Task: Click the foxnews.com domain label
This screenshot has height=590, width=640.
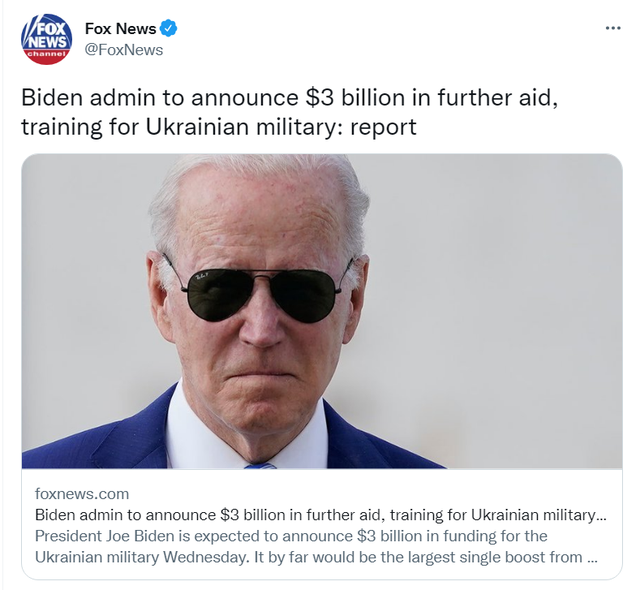Action: pyautogui.click(x=82, y=494)
